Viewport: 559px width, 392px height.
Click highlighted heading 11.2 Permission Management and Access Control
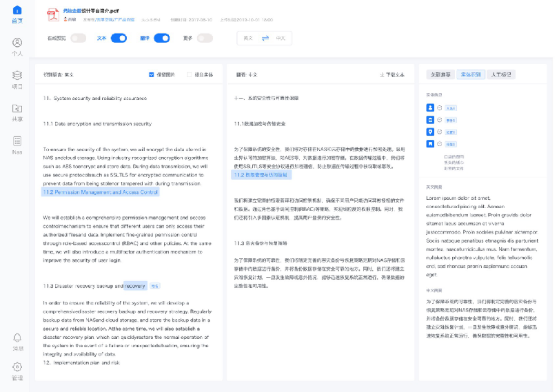pyautogui.click(x=100, y=192)
